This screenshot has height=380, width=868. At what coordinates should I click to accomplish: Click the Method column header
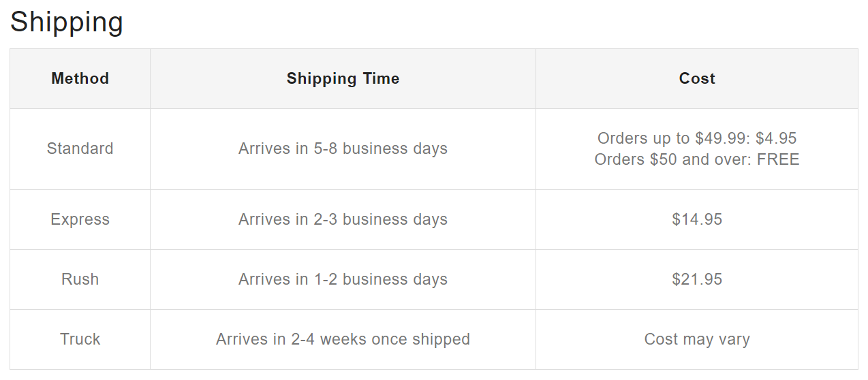[80, 78]
